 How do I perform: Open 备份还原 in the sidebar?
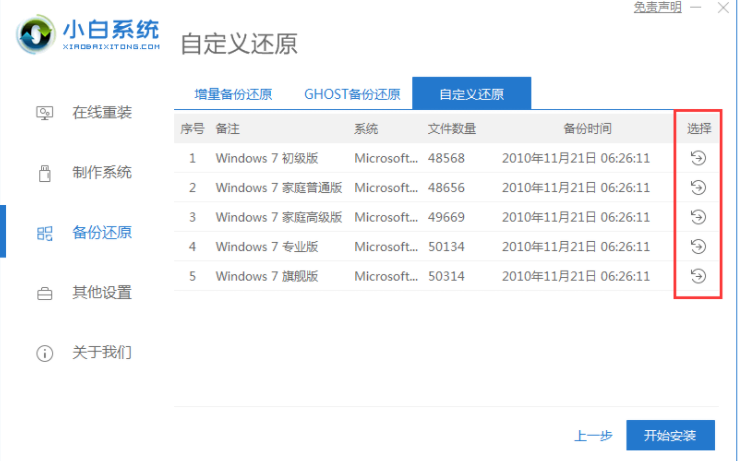pos(102,232)
